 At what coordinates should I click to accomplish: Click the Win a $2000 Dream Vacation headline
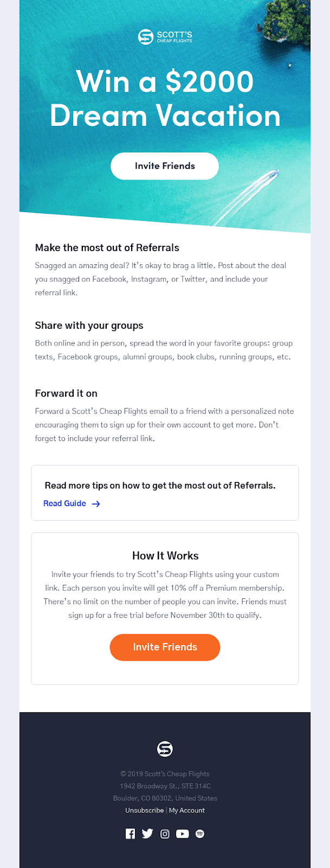(x=165, y=99)
